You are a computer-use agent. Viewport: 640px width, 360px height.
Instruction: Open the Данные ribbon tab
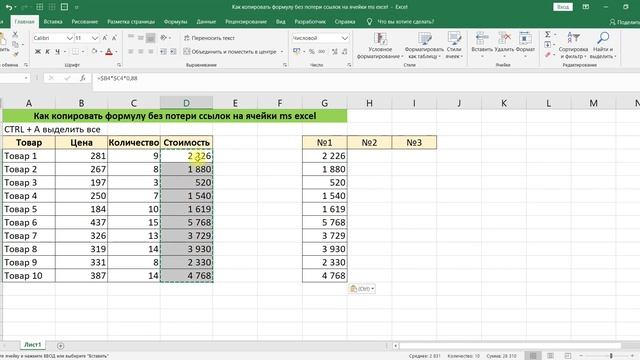pyautogui.click(x=206, y=22)
